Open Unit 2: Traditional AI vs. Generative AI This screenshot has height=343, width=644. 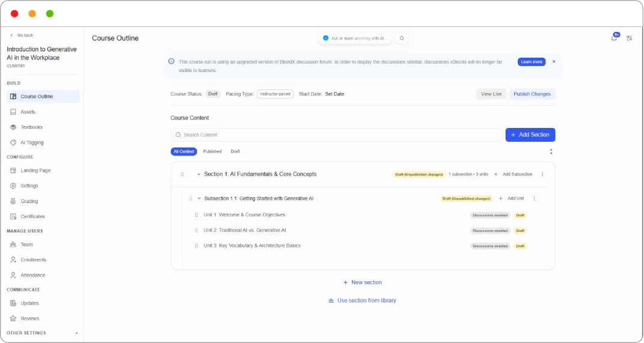(x=245, y=230)
